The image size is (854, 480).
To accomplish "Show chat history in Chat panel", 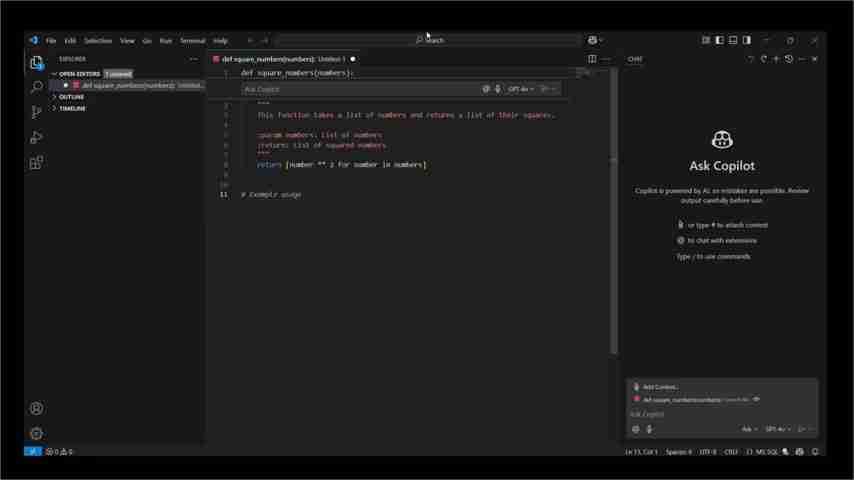I will pyautogui.click(x=789, y=59).
